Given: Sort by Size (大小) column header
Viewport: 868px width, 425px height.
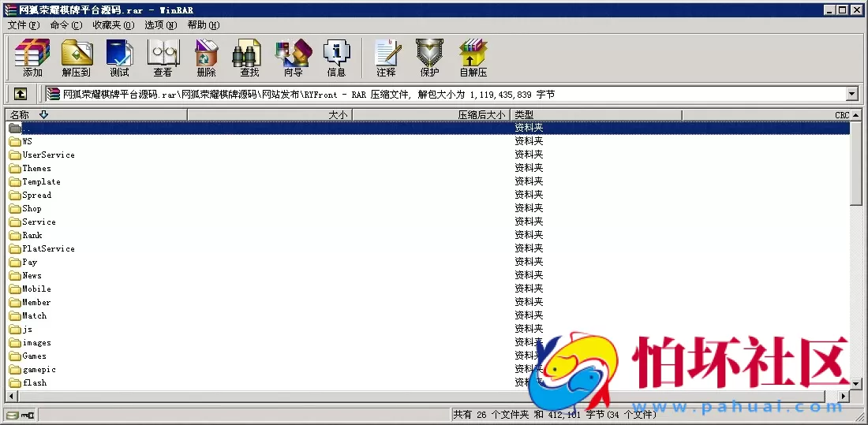Looking at the screenshot, I should coord(270,115).
